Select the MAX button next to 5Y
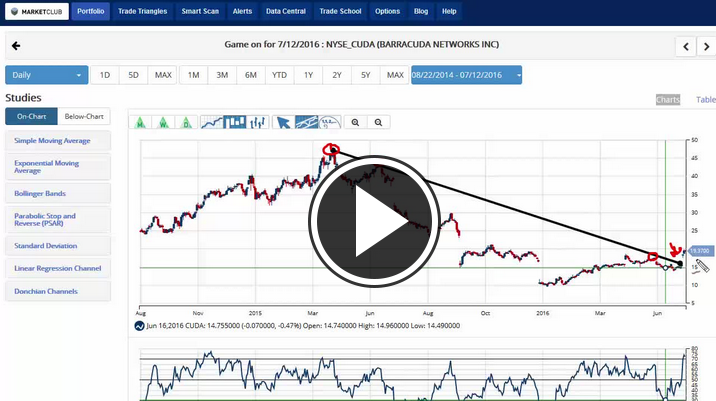 coord(395,75)
